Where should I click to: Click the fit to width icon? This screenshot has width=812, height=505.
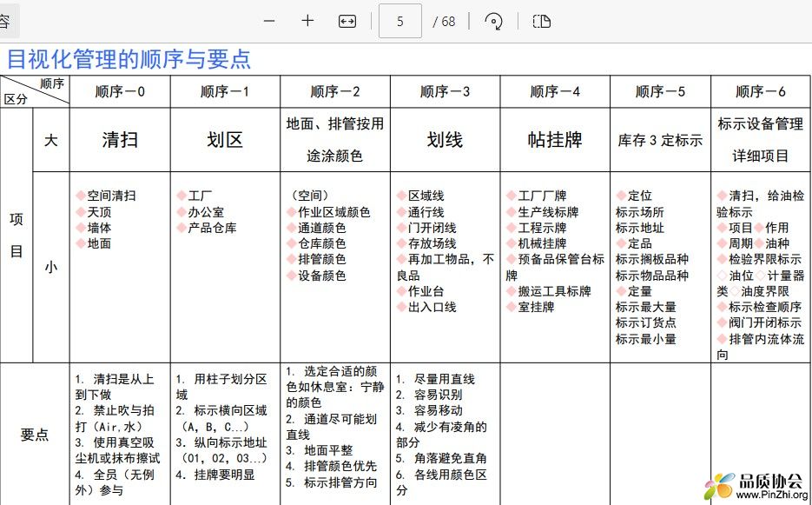pyautogui.click(x=347, y=21)
